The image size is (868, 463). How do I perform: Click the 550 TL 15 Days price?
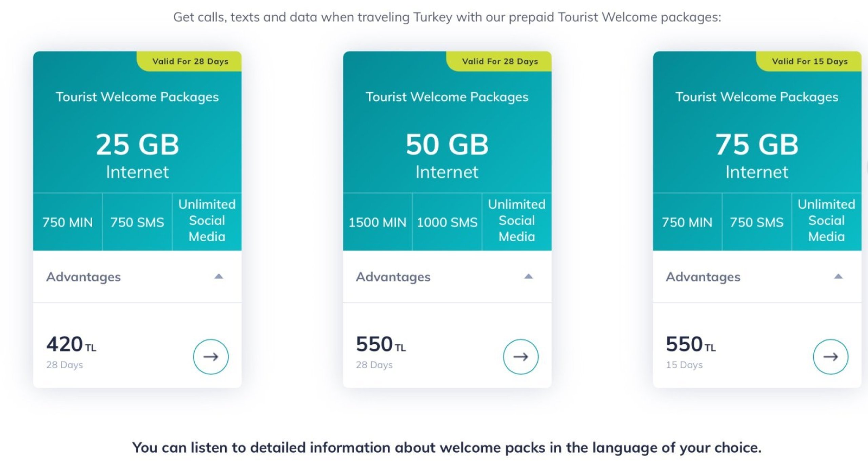coord(691,344)
